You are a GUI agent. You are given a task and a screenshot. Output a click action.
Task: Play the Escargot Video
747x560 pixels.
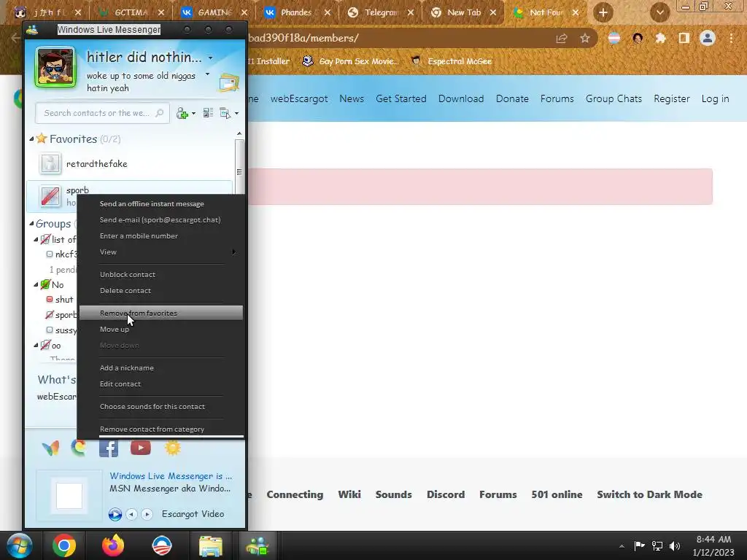coord(115,514)
